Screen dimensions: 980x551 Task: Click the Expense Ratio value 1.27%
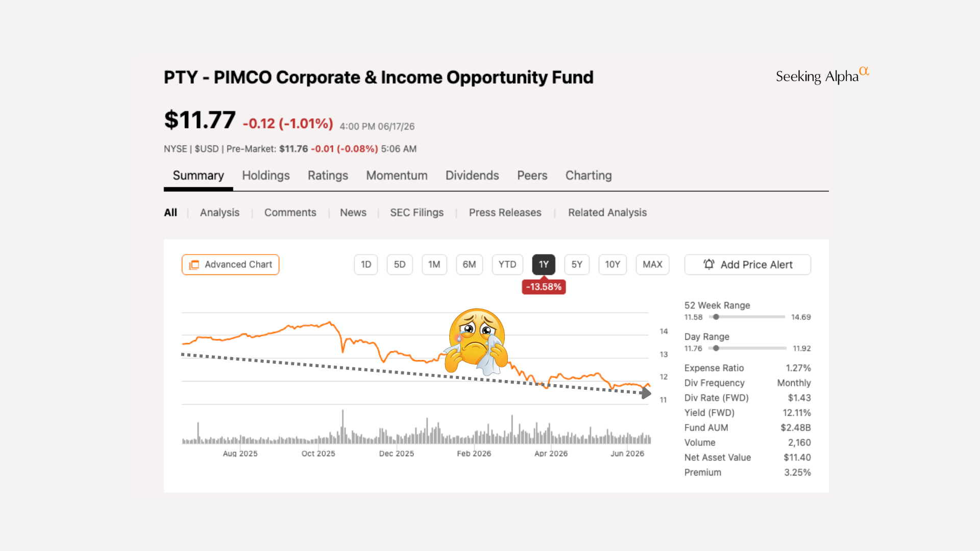point(798,368)
